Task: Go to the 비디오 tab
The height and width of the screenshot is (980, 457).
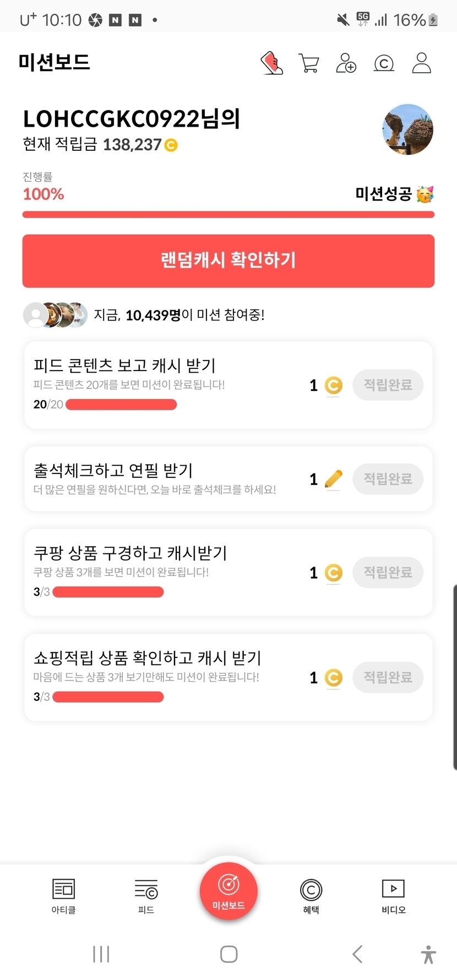Action: pos(394,895)
